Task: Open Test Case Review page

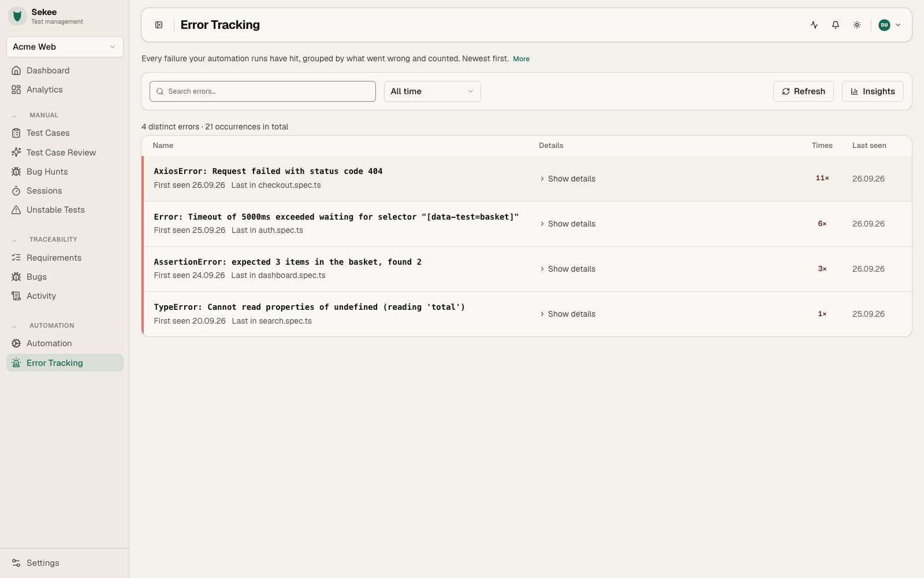Action: point(65,153)
